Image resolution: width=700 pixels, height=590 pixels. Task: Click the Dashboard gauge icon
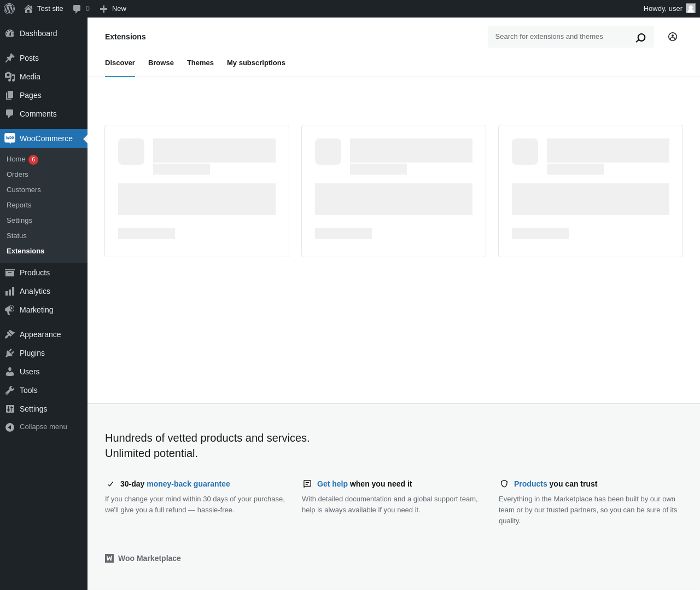click(10, 33)
